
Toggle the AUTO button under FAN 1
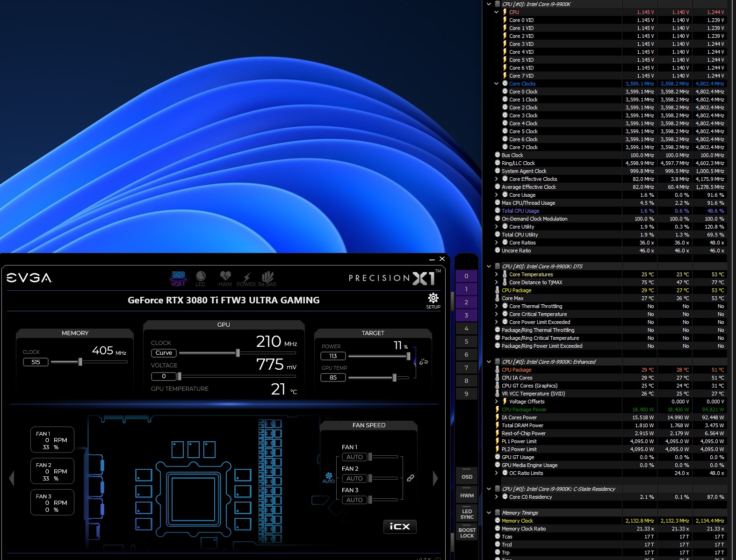click(354, 457)
